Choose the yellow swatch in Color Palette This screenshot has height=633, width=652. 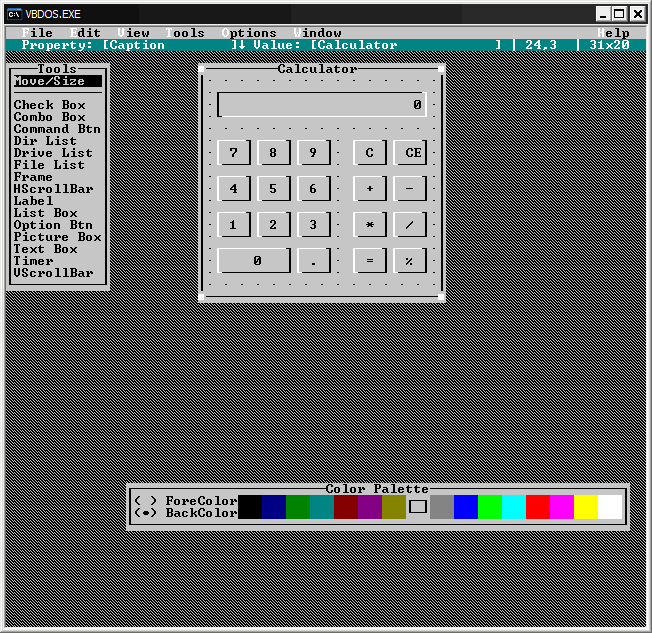tap(585, 507)
